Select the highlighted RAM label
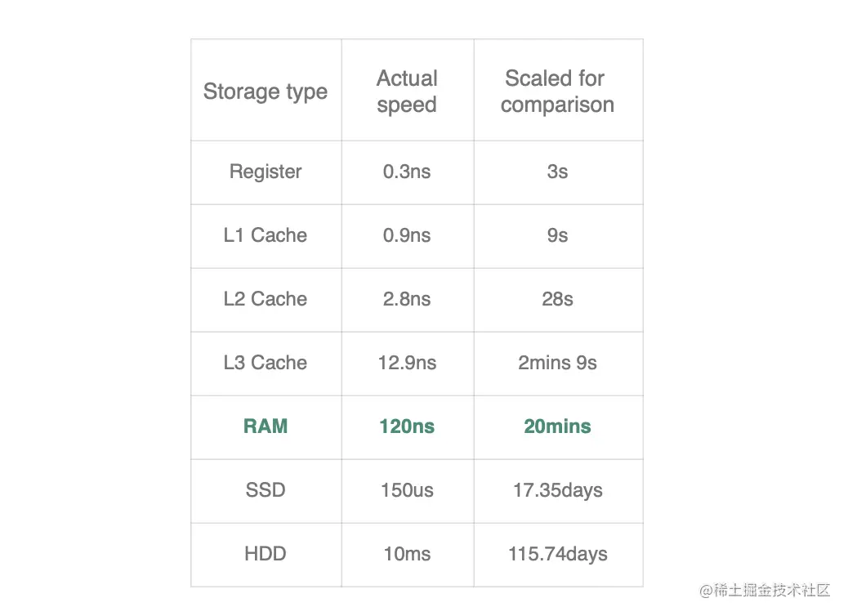Image resolution: width=848 pixels, height=616 pixels. (266, 426)
